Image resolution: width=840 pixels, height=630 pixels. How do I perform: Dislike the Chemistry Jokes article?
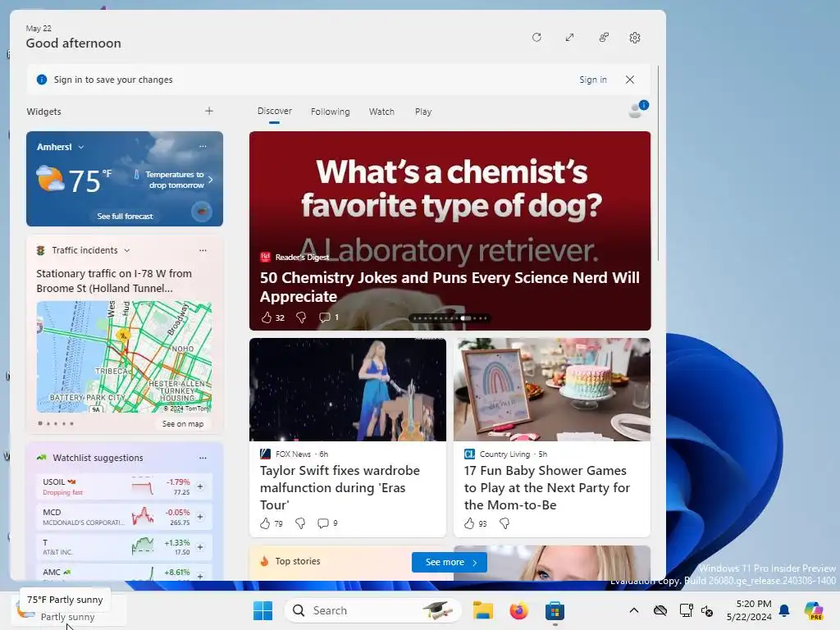pos(301,317)
